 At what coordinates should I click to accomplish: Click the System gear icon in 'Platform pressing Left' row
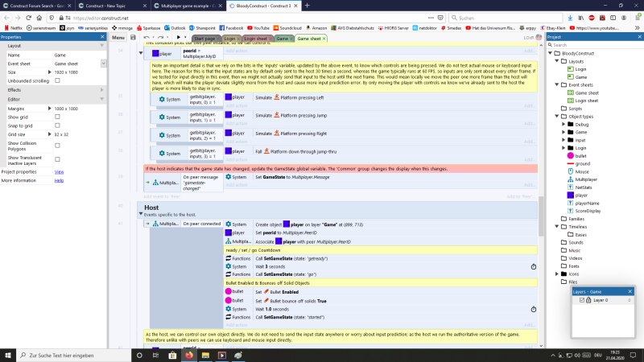coord(162,99)
